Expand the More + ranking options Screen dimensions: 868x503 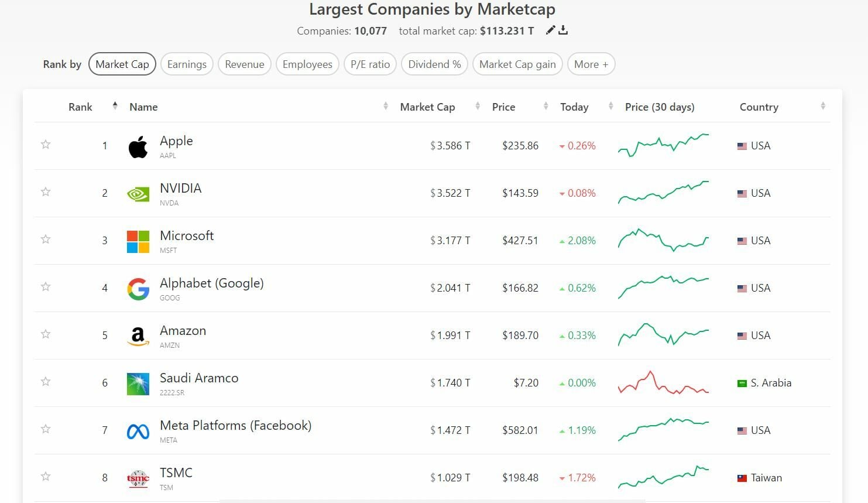(x=591, y=64)
